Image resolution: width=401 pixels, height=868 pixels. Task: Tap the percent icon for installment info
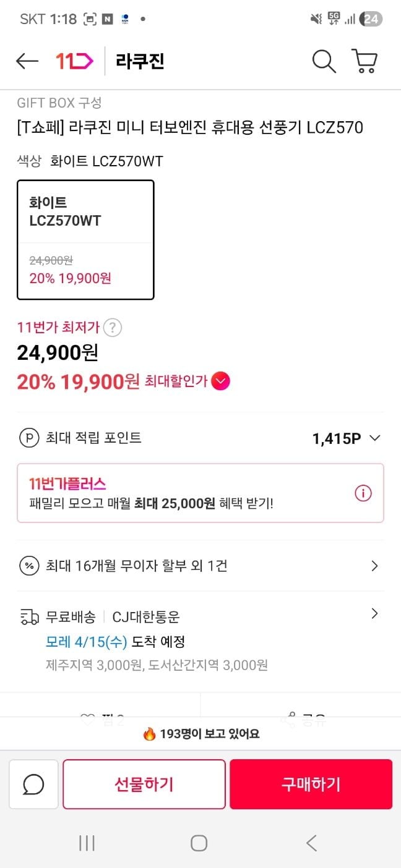point(29,566)
